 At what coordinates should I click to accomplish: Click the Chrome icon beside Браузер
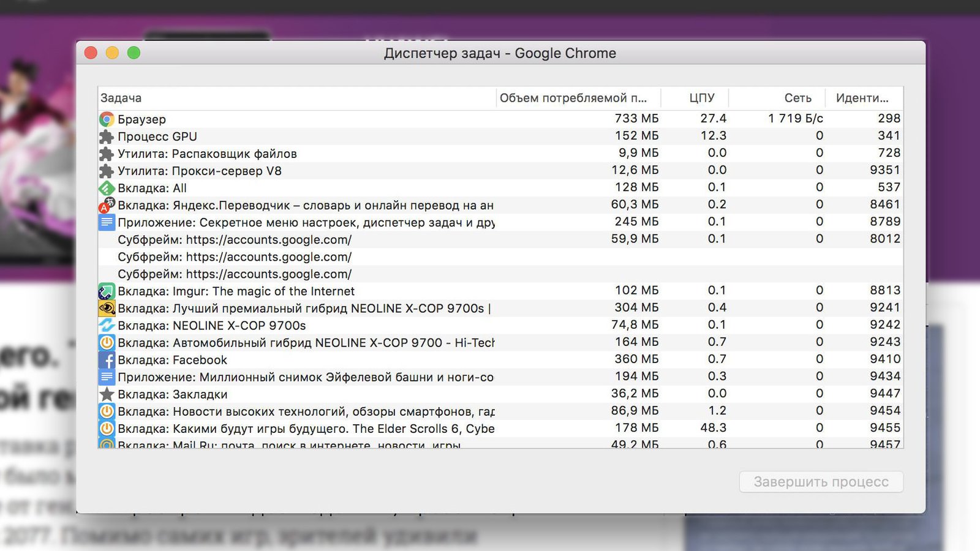[107, 119]
